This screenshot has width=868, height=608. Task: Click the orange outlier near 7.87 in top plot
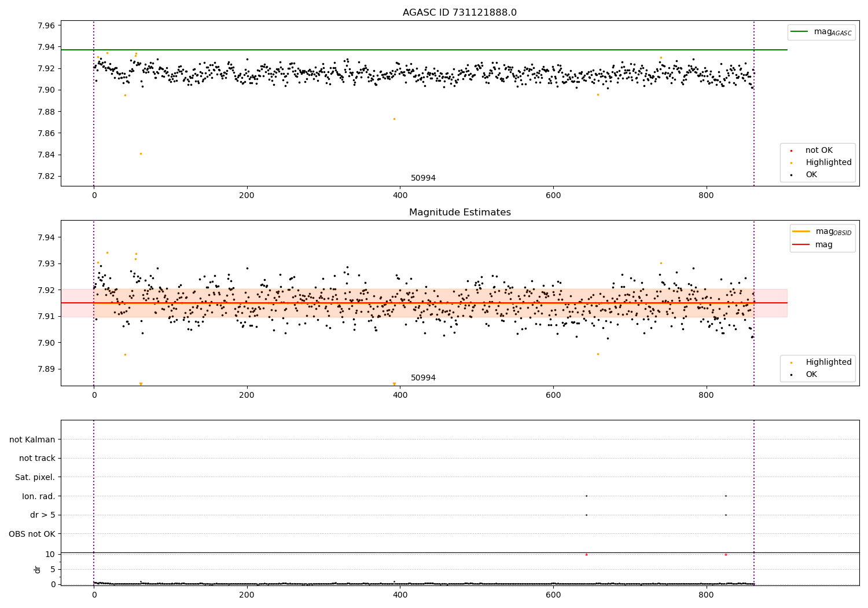(x=394, y=119)
